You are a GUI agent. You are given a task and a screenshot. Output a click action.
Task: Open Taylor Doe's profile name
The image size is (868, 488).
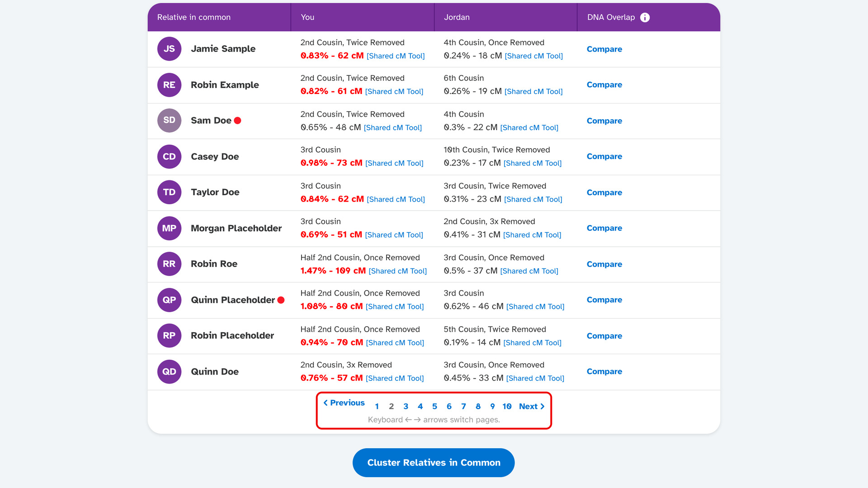coord(215,192)
